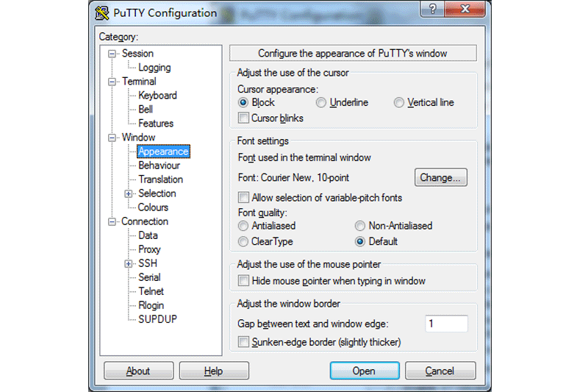
Task: Expand the SSH tree node
Action: point(128,264)
